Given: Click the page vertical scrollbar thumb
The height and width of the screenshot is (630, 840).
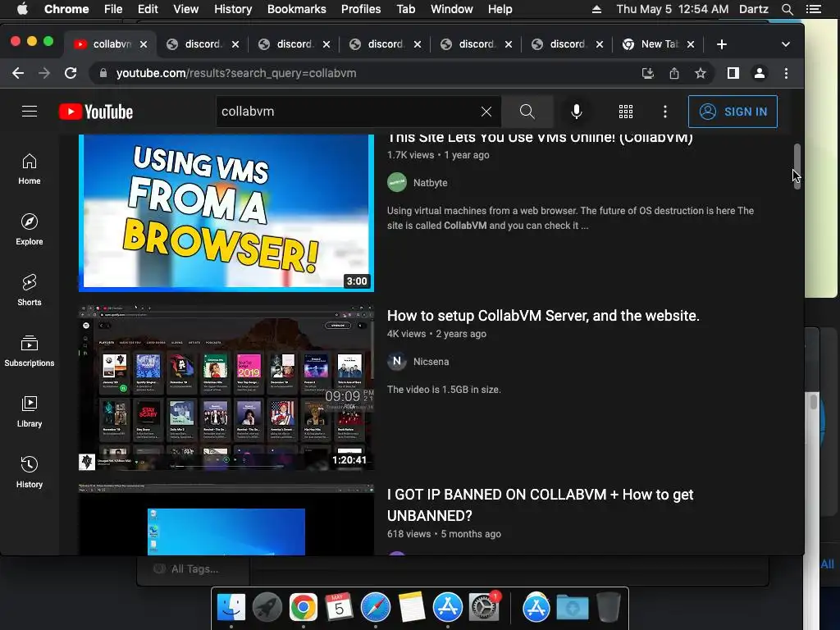Looking at the screenshot, I should pyautogui.click(x=797, y=166).
